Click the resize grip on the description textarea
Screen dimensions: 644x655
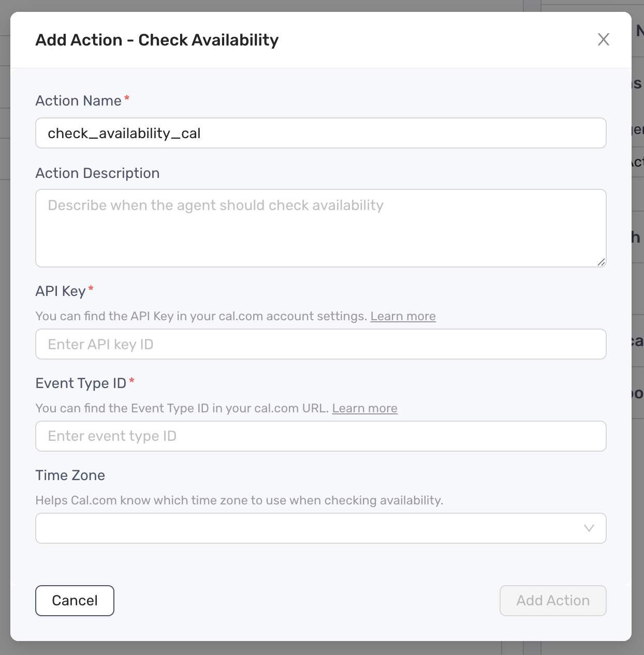click(x=602, y=263)
